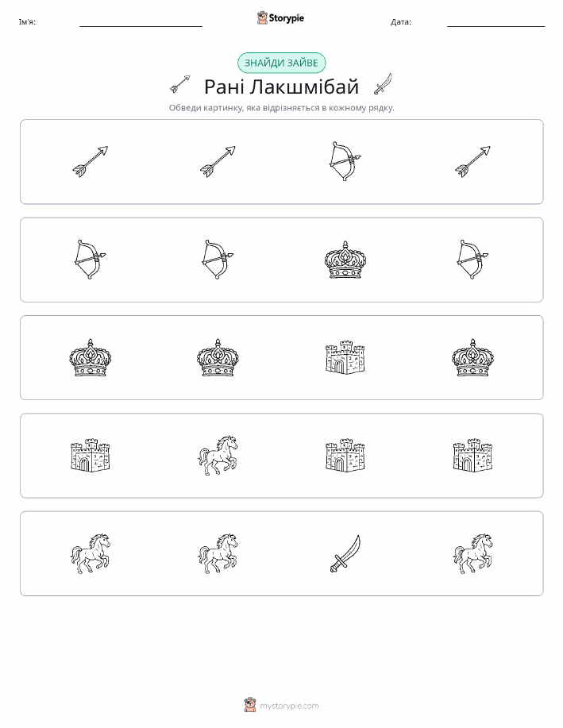
Task: Click the small arrow icon left of title
Action: [x=180, y=84]
